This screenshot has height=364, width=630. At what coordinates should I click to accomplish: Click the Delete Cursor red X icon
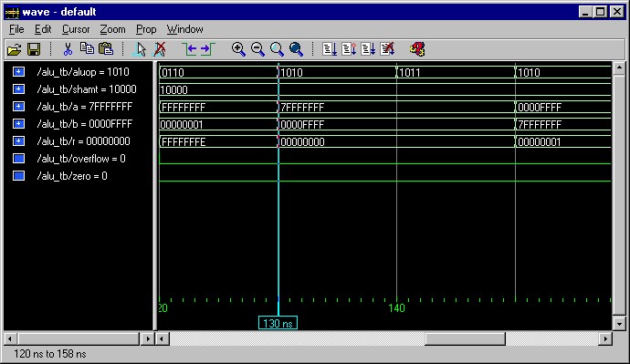[x=160, y=49]
